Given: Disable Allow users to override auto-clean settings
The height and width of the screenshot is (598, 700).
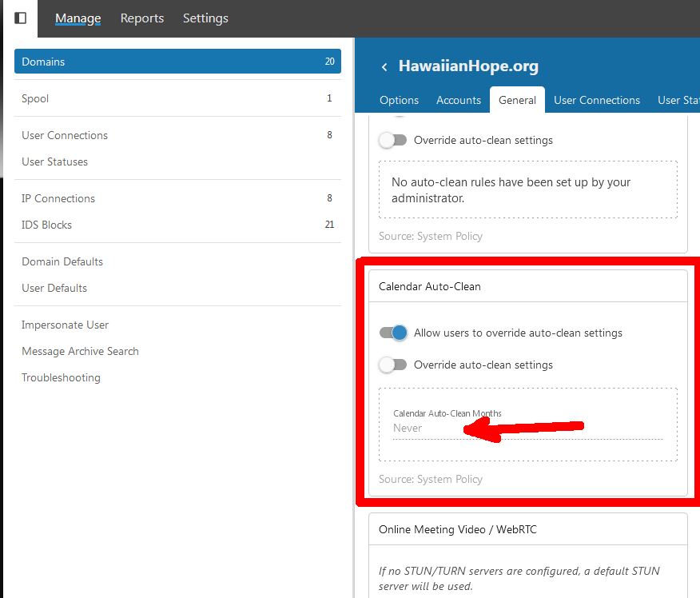Looking at the screenshot, I should 393,333.
